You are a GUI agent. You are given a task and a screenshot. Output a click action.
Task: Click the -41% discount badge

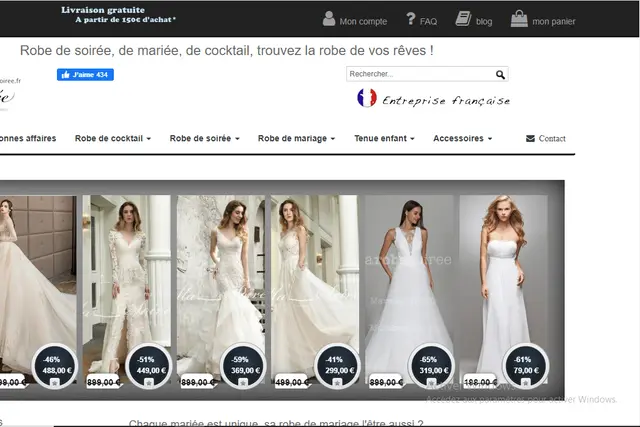(x=338, y=366)
